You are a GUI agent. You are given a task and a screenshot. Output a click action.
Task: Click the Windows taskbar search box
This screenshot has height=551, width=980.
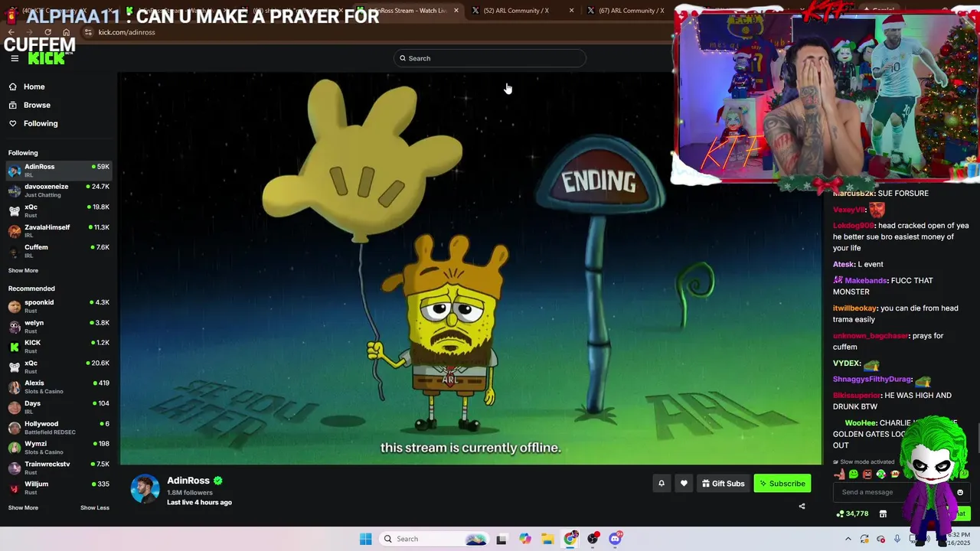tap(435, 539)
